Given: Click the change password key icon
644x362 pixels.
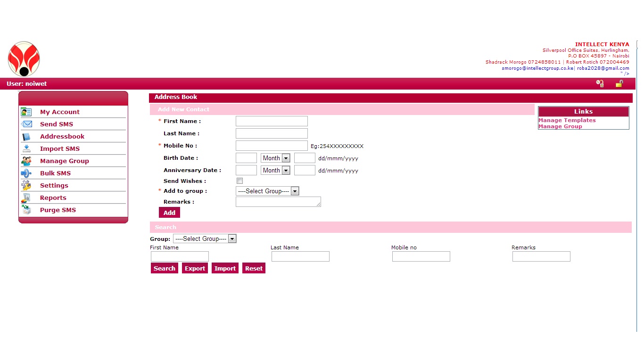Looking at the screenshot, I should [x=600, y=84].
